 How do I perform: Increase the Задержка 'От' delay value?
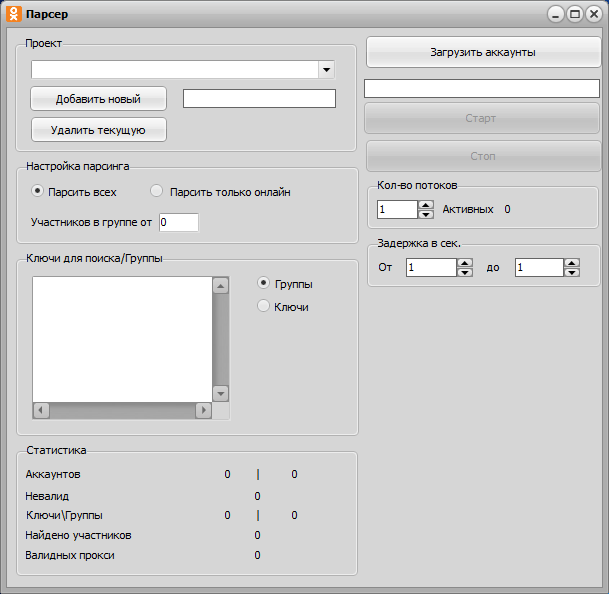point(464,263)
